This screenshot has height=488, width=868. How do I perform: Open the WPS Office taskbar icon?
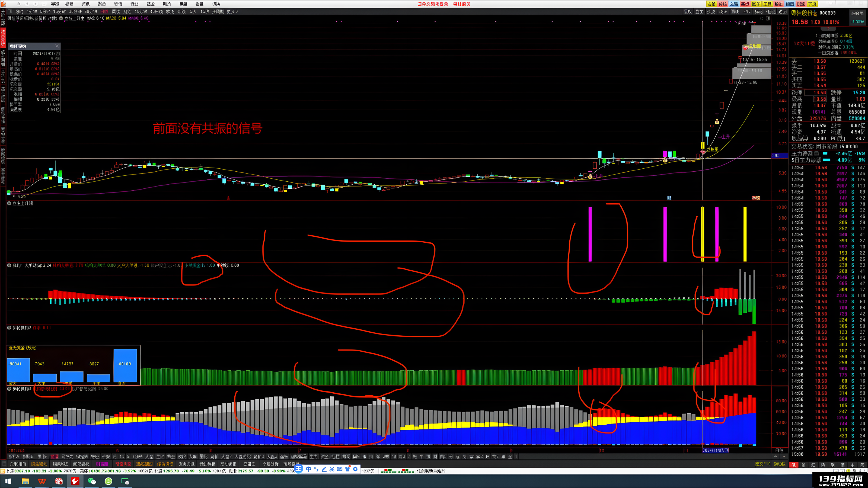42,481
